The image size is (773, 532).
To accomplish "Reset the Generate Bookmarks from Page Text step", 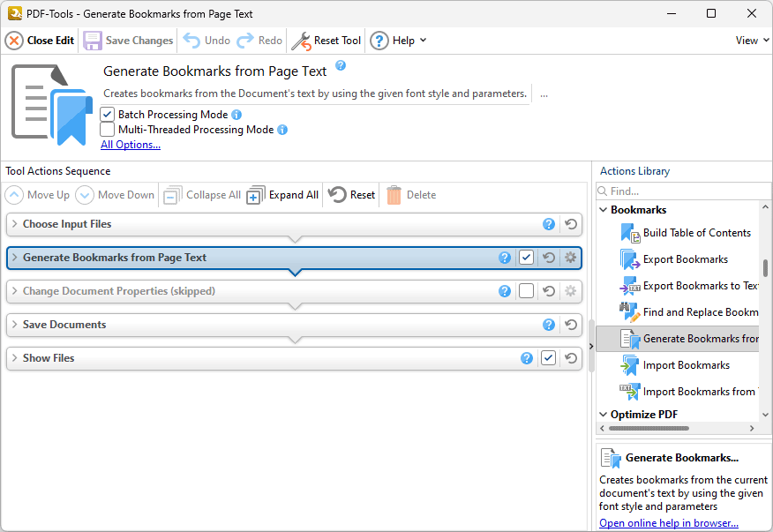I will [x=549, y=258].
